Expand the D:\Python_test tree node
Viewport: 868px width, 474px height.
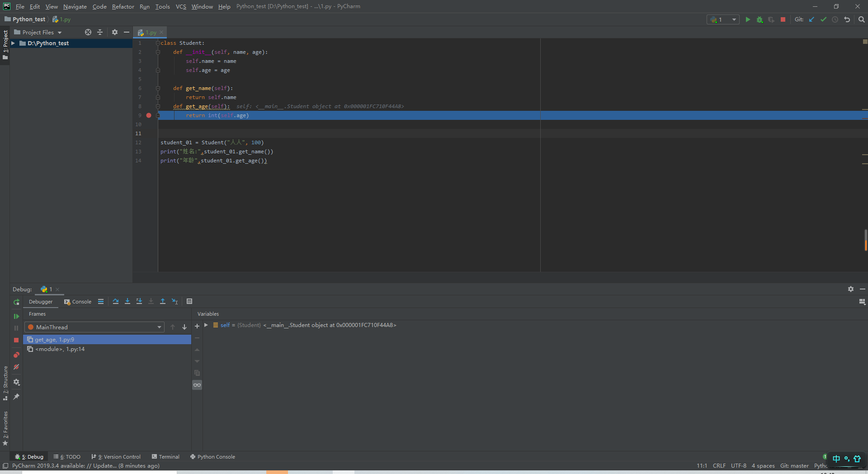tap(13, 43)
